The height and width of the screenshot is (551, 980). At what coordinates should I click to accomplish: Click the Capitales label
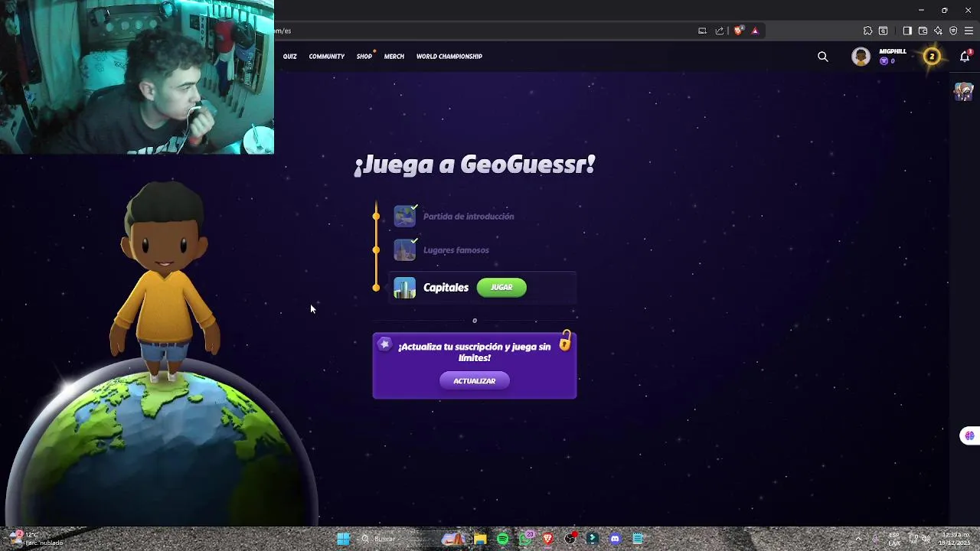(x=446, y=288)
